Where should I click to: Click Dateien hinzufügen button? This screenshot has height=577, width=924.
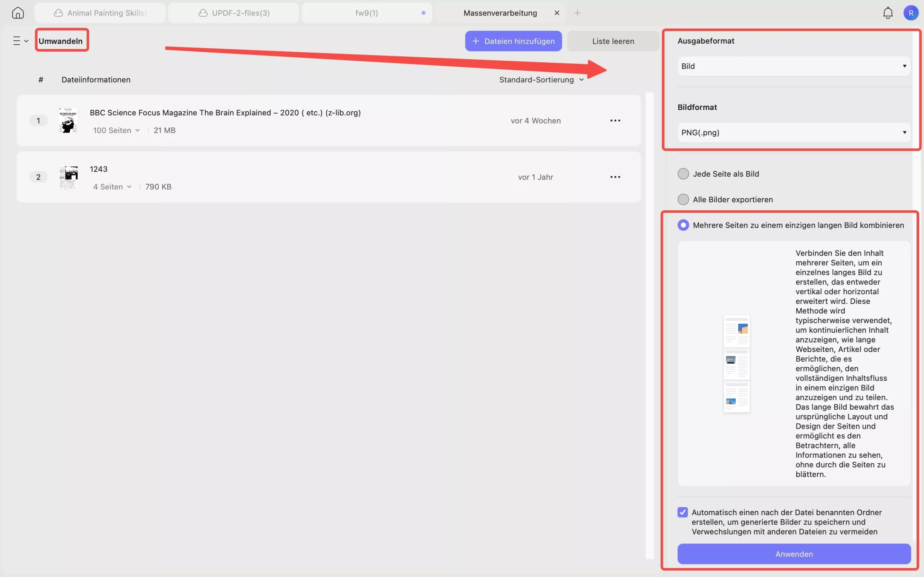pos(513,41)
